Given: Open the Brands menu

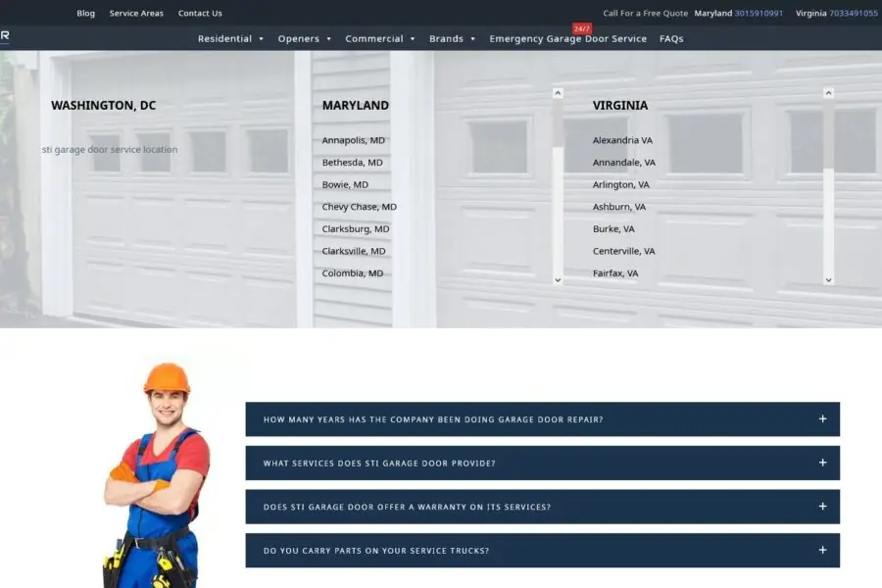Looking at the screenshot, I should tap(452, 39).
